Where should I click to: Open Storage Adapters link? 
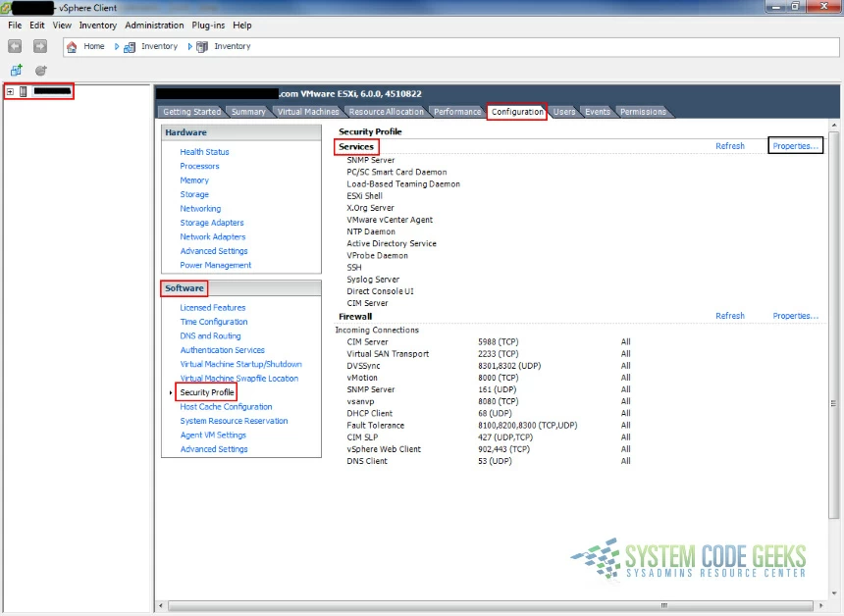tap(212, 223)
